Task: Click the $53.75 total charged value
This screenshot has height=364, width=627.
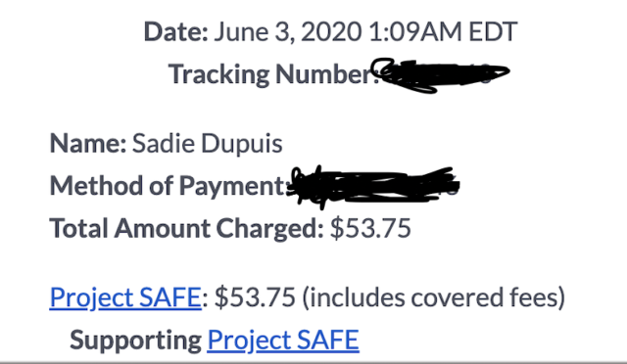Action: 370,229
